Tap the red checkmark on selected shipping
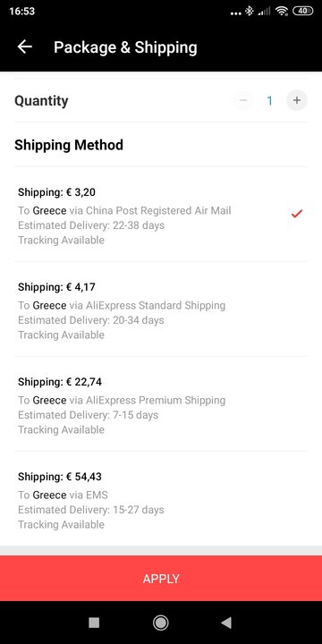Screen dimensions: 322x644 click(297, 214)
